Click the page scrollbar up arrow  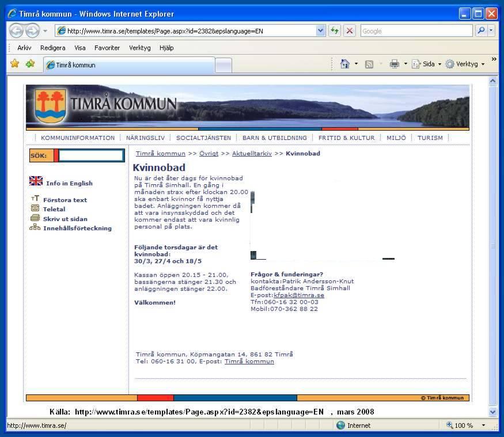[492, 81]
